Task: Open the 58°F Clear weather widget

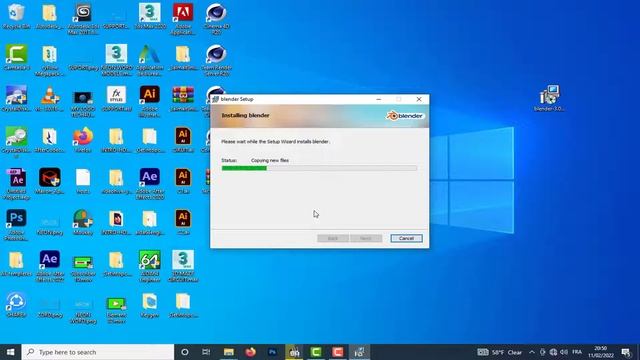Action: [500, 352]
